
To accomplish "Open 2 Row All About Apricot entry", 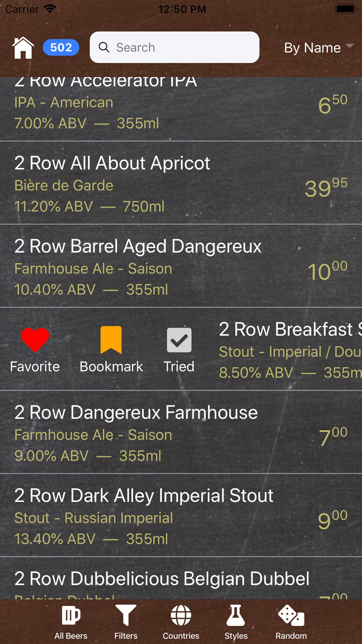I will (181, 183).
